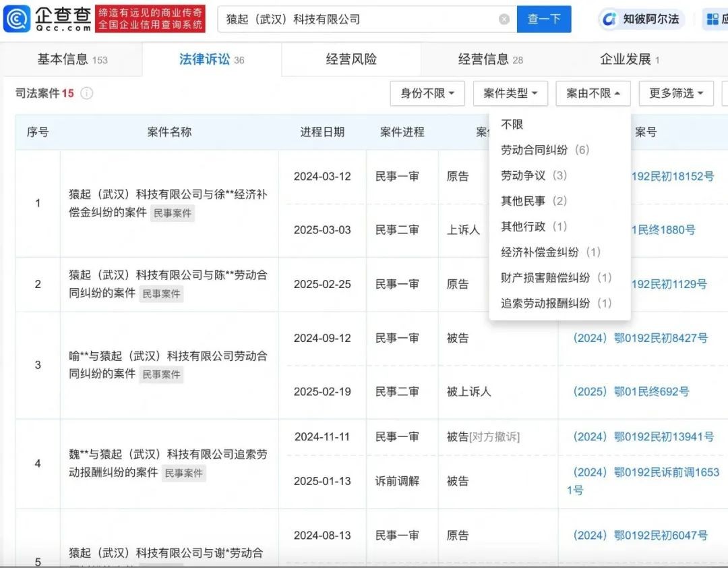
Task: Select 不限 option in case cause list
Action: (x=512, y=125)
